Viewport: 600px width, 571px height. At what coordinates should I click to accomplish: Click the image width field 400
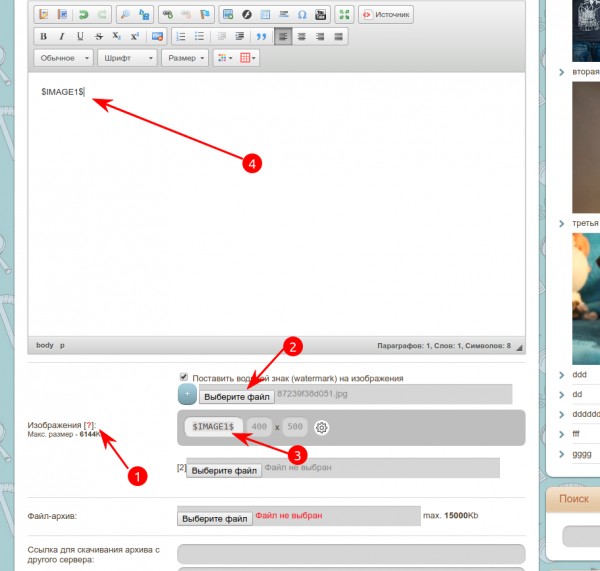coord(259,426)
